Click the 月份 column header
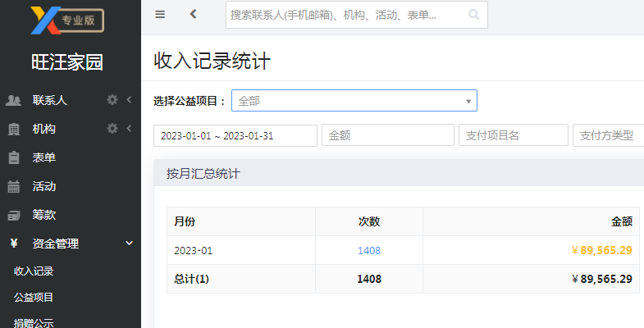The height and width of the screenshot is (328, 644). (185, 221)
